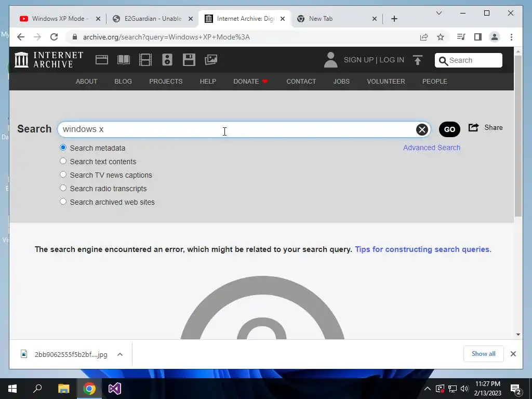Open the PEOPLE menu item
The image size is (532, 399).
click(x=435, y=82)
